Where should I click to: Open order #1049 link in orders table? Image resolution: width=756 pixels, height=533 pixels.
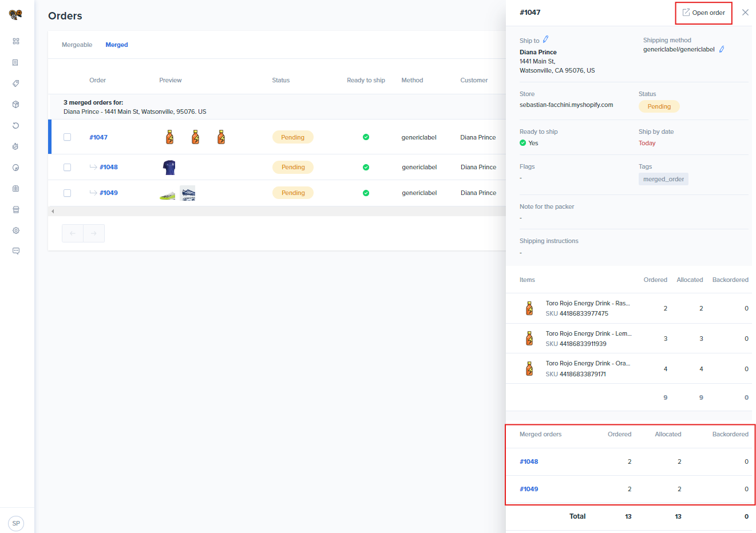pyautogui.click(x=109, y=193)
